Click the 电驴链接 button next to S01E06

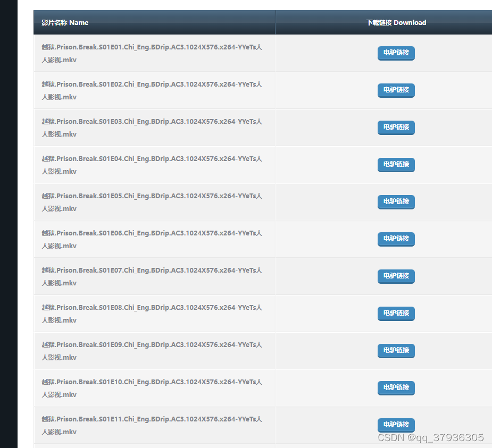tap(396, 239)
